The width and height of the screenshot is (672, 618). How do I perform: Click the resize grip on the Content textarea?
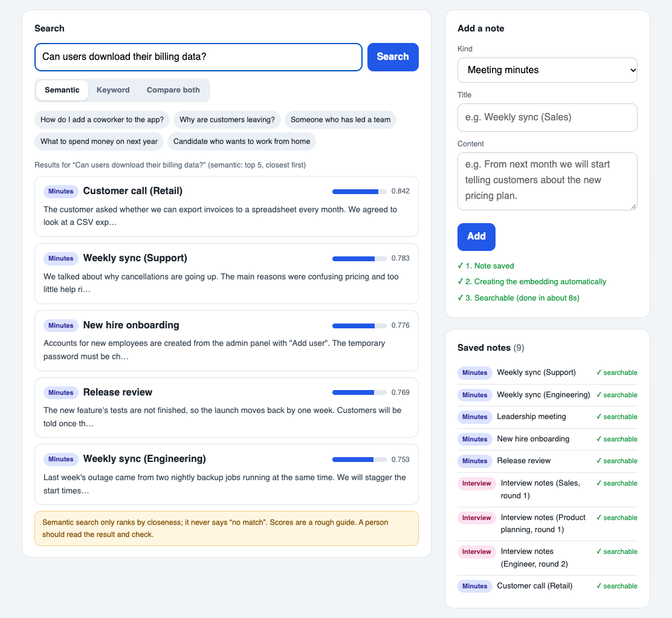tap(634, 207)
